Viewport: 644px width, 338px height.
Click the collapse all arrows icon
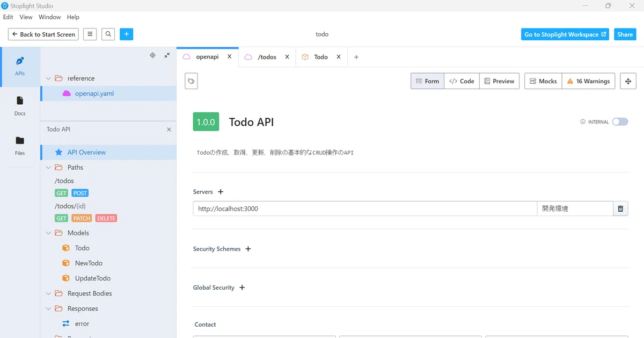(167, 55)
